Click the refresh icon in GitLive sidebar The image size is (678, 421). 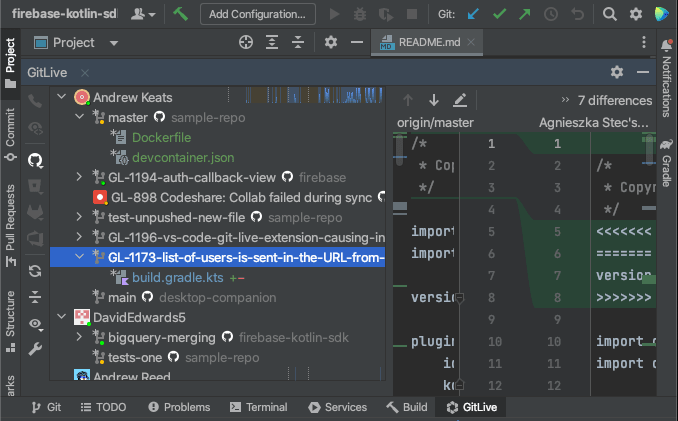click(35, 271)
